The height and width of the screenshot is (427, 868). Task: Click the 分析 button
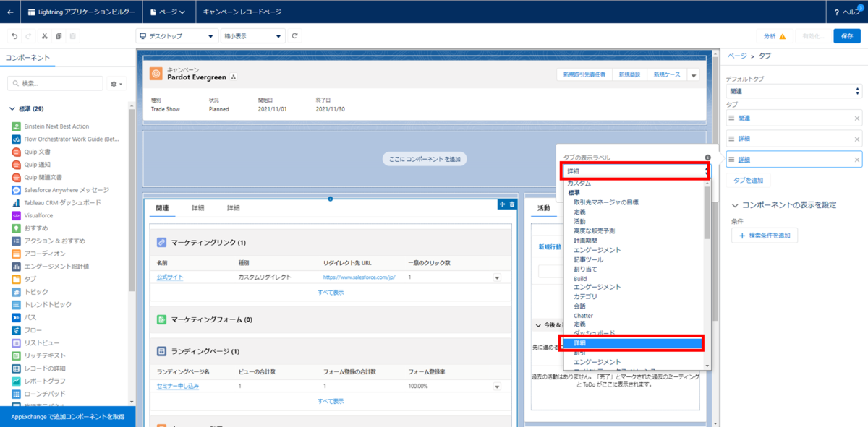775,36
